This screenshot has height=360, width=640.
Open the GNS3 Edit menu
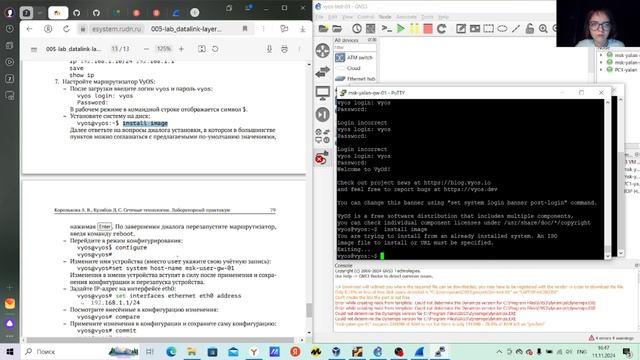pos(333,17)
